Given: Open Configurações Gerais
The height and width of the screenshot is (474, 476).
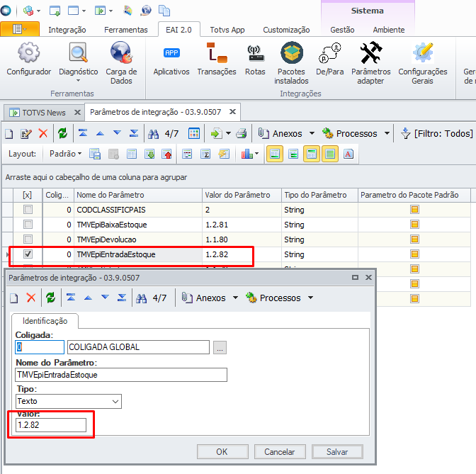Looking at the screenshot, I should click(423, 63).
